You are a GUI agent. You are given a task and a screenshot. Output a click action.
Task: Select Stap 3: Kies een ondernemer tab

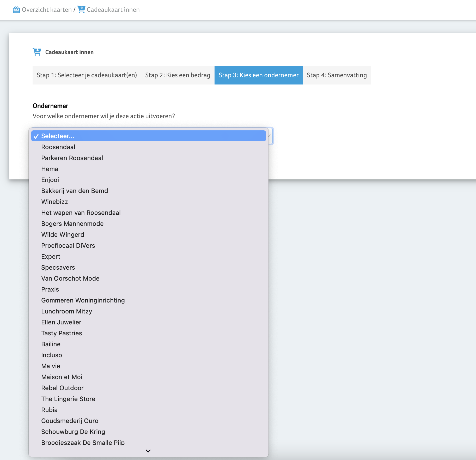tap(259, 75)
